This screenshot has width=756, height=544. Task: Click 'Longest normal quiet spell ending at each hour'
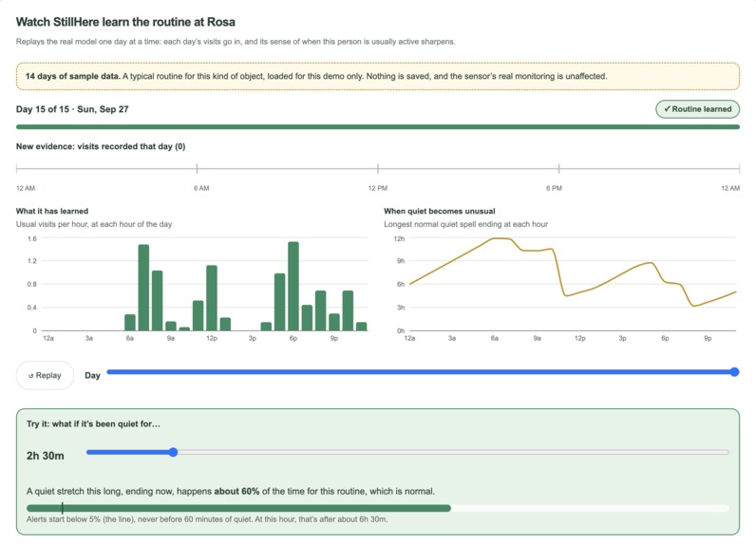pyautogui.click(x=465, y=224)
